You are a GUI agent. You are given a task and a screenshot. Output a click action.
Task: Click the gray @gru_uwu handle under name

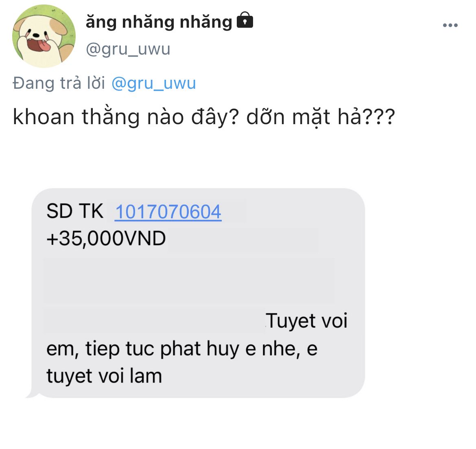click(128, 49)
